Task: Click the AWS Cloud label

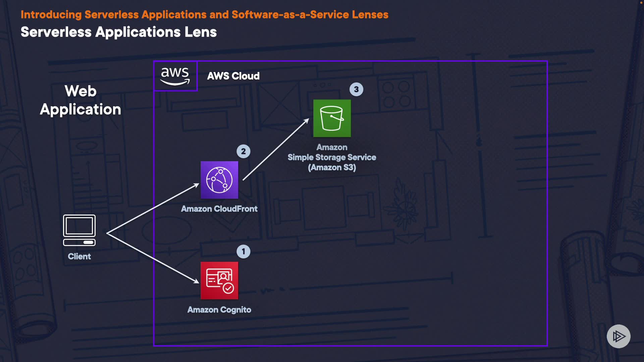Action: 233,76
